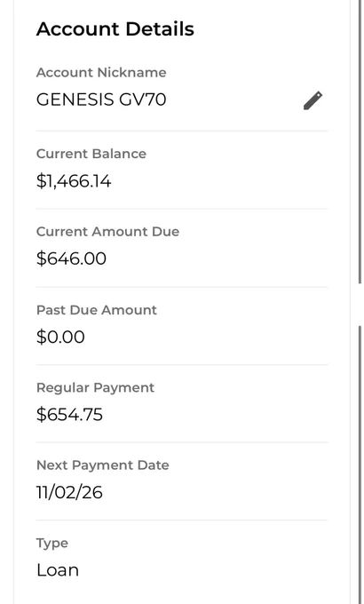The image size is (364, 604).
Task: Click the Regular Payment label
Action: (x=95, y=388)
